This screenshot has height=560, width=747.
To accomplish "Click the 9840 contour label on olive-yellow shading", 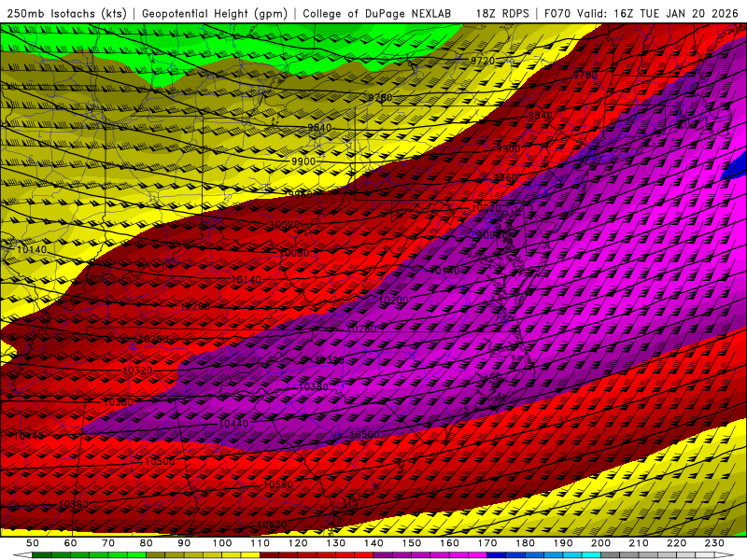I will (x=319, y=128).
